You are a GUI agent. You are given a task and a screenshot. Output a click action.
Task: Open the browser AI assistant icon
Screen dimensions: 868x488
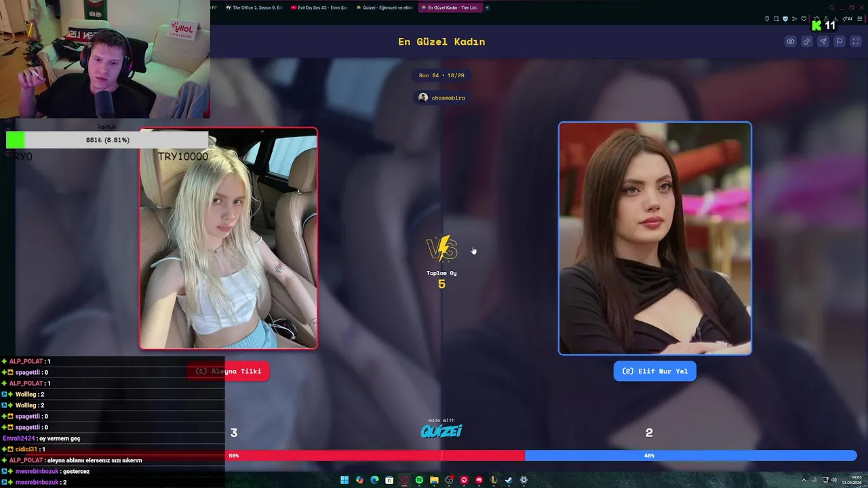pos(848,19)
